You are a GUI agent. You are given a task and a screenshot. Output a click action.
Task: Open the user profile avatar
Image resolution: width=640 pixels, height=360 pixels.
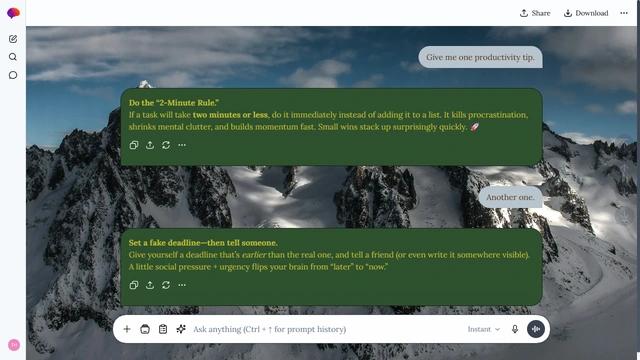[14, 345]
